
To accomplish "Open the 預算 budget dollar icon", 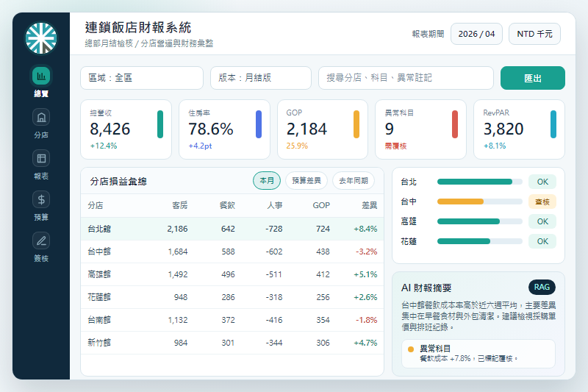I will (41, 199).
